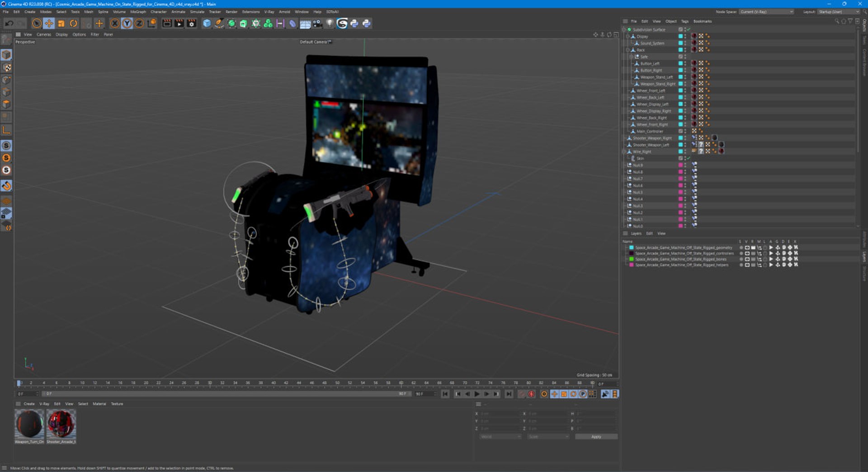Activate the Scale tool in top toolbar
The width and height of the screenshot is (868, 472).
(x=61, y=24)
